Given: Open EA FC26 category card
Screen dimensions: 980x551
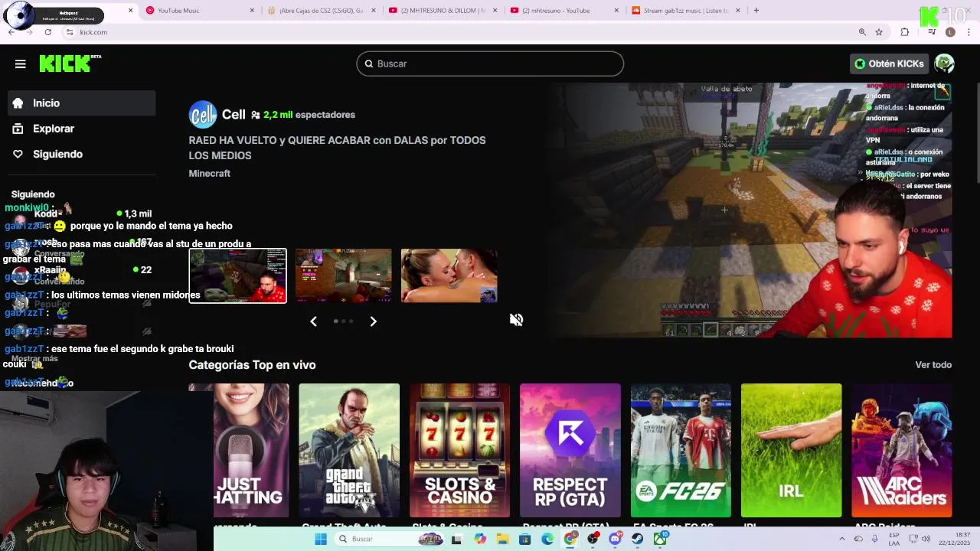Looking at the screenshot, I should coord(681,451).
